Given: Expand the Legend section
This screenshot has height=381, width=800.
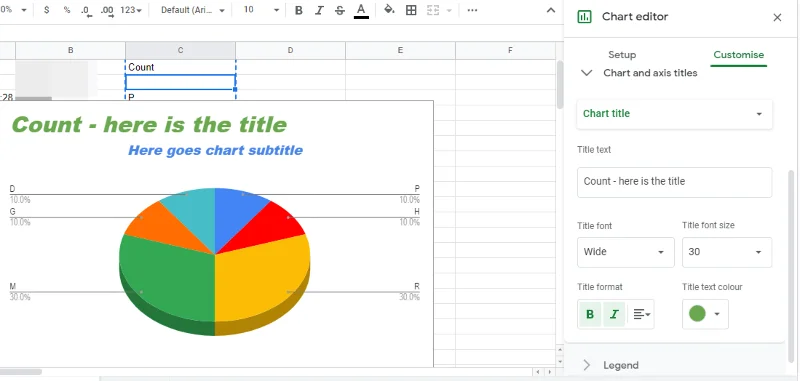Looking at the screenshot, I should (587, 365).
